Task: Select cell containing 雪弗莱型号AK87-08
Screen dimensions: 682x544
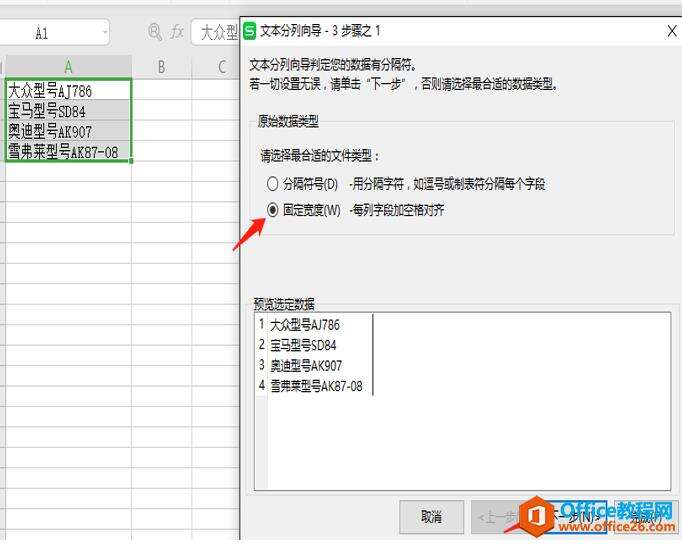Action: (68, 151)
